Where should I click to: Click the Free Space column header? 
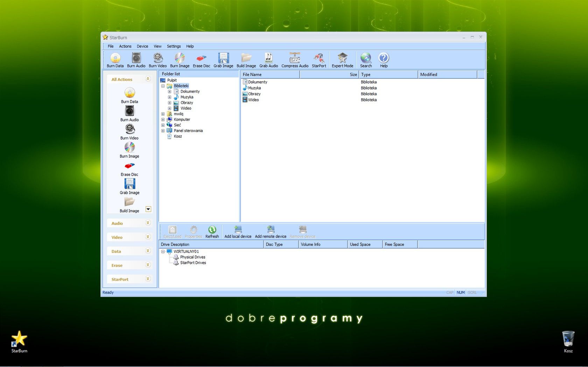(400, 244)
